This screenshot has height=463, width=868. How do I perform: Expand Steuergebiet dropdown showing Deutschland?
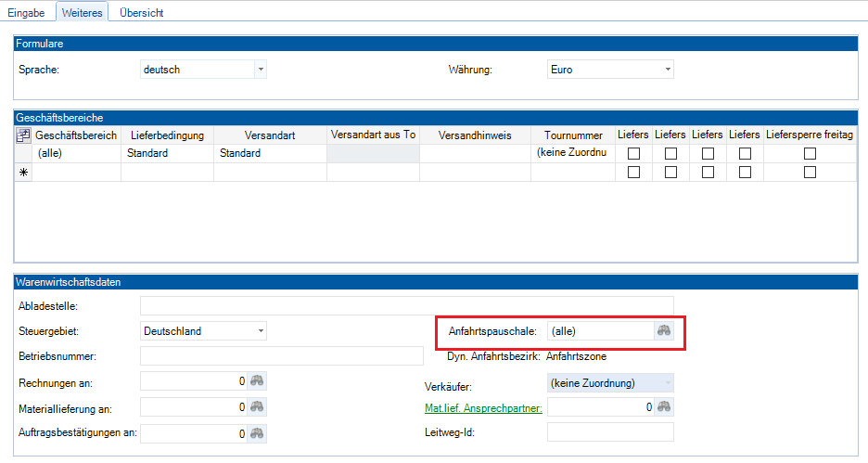[260, 330]
